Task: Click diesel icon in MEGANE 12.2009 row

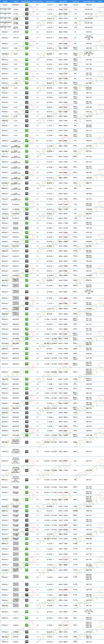Action: tap(27, 431)
